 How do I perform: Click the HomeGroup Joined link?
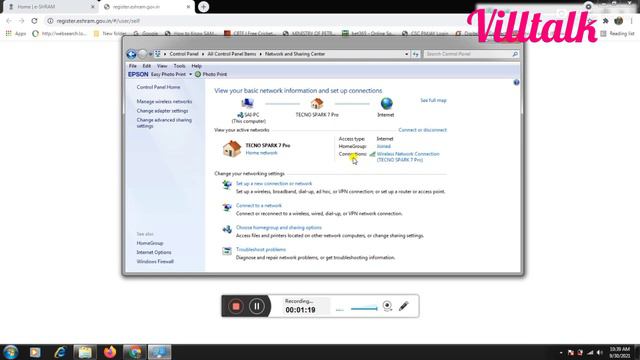383,146
